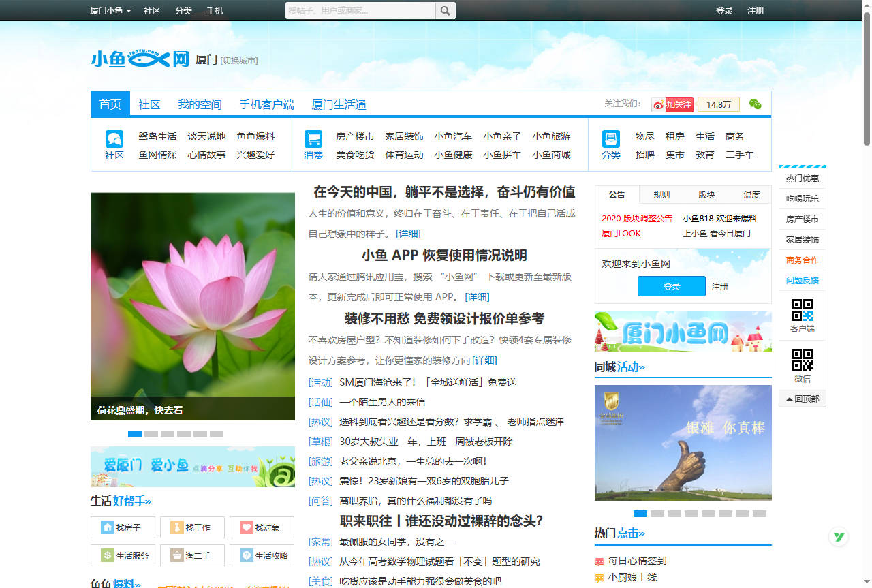Select the first carousel indicator dot
Screen dimensions: 872x588
[134, 433]
